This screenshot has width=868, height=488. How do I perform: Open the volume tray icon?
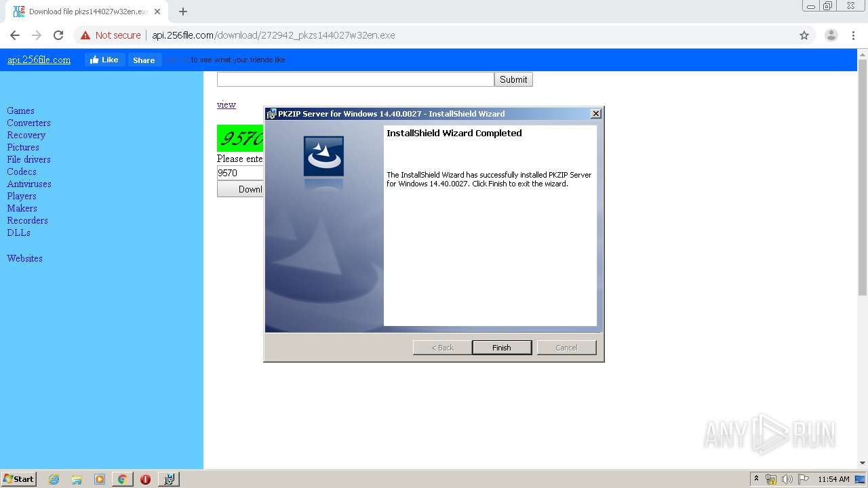coord(787,479)
